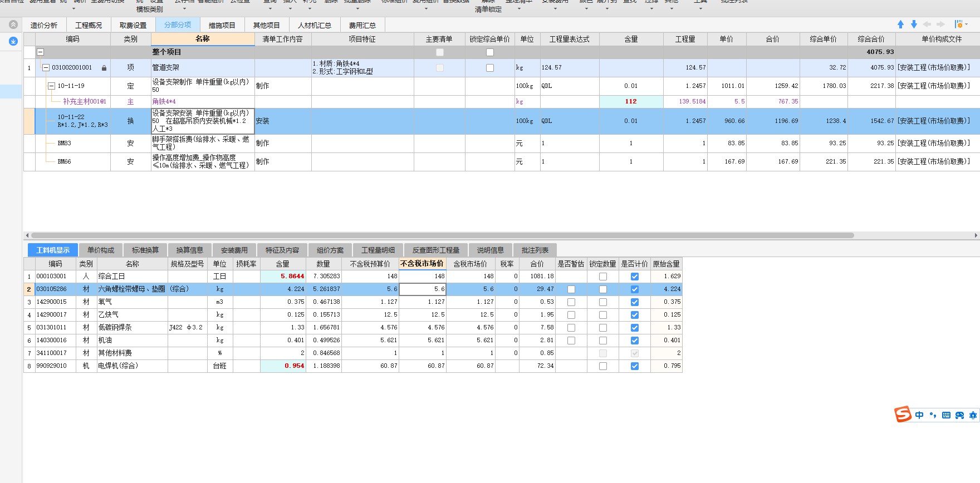Screen dimensions: 980x483
Task: Tick 主要清单 checkbox in 整个项目 row
Action: (440, 52)
